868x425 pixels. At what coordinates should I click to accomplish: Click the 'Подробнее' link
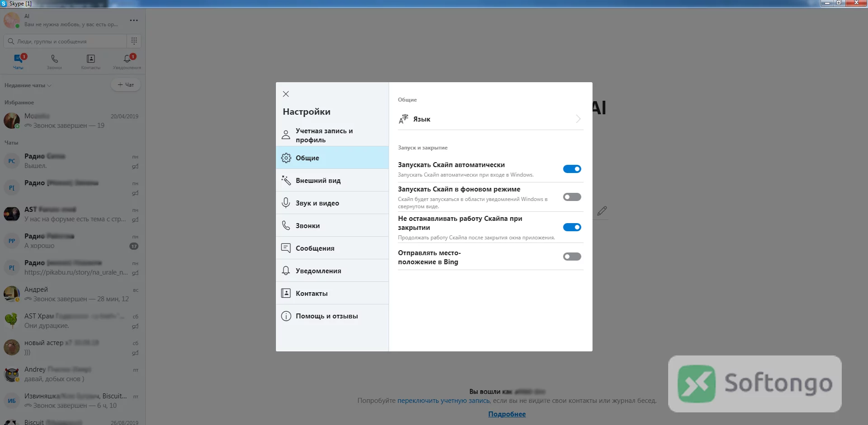pyautogui.click(x=507, y=414)
